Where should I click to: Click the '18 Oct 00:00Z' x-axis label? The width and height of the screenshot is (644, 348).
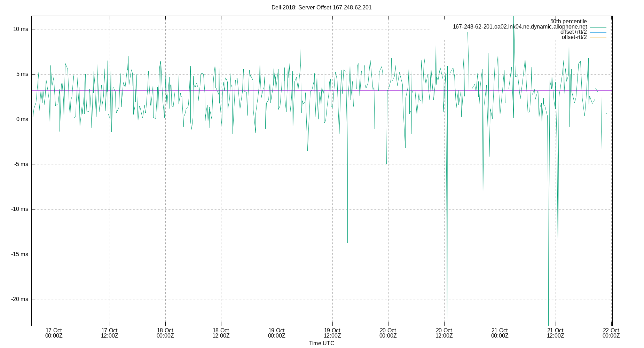coord(165,333)
